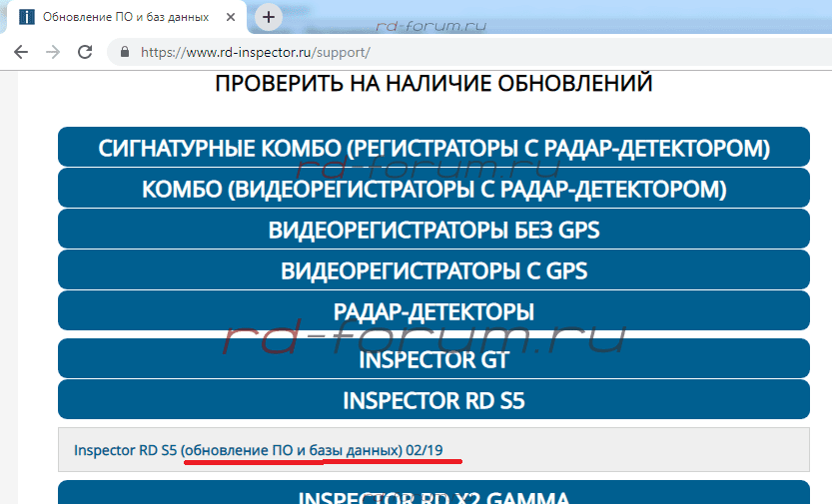Expand the 'INSPECTOR GT' item
Image resolution: width=832 pixels, height=504 pixels.
433,359
